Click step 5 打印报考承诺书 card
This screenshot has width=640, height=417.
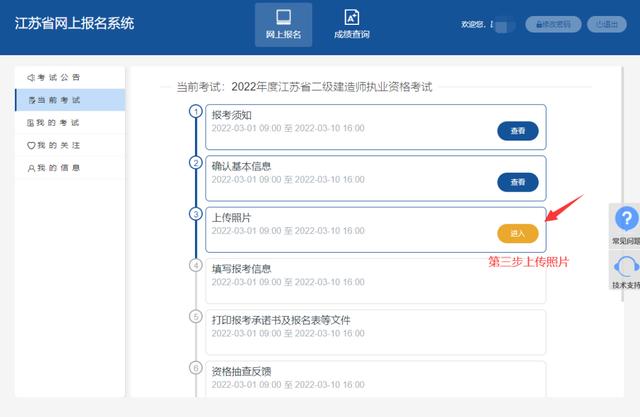(375, 331)
